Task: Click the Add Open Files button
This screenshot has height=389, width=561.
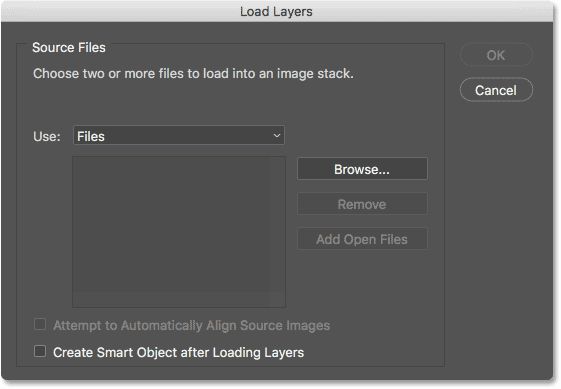Action: point(362,239)
